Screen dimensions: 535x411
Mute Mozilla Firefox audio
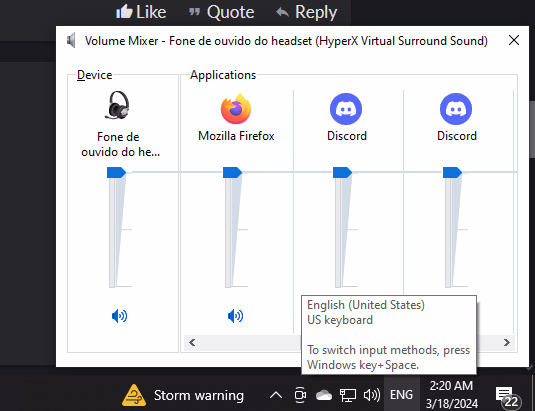click(x=235, y=316)
